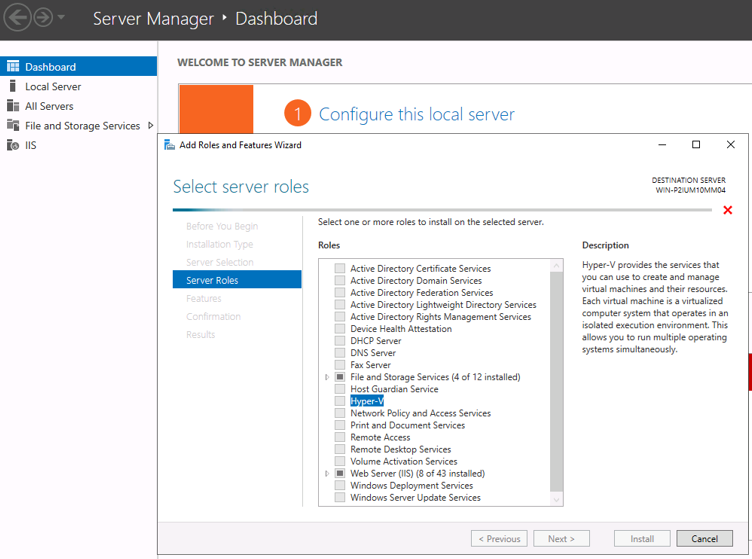Image resolution: width=752 pixels, height=559 pixels.
Task: Open the IIS sidebar icon
Action: (x=13, y=145)
